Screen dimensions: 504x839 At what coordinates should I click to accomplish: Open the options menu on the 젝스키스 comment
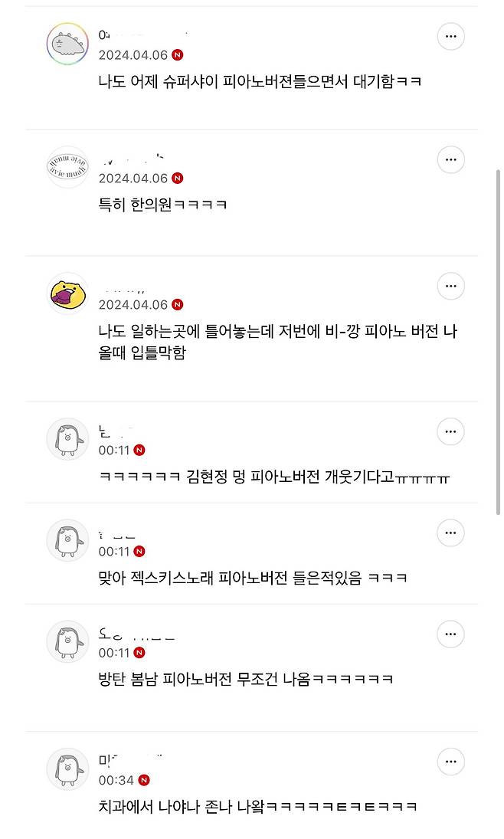[x=450, y=533]
